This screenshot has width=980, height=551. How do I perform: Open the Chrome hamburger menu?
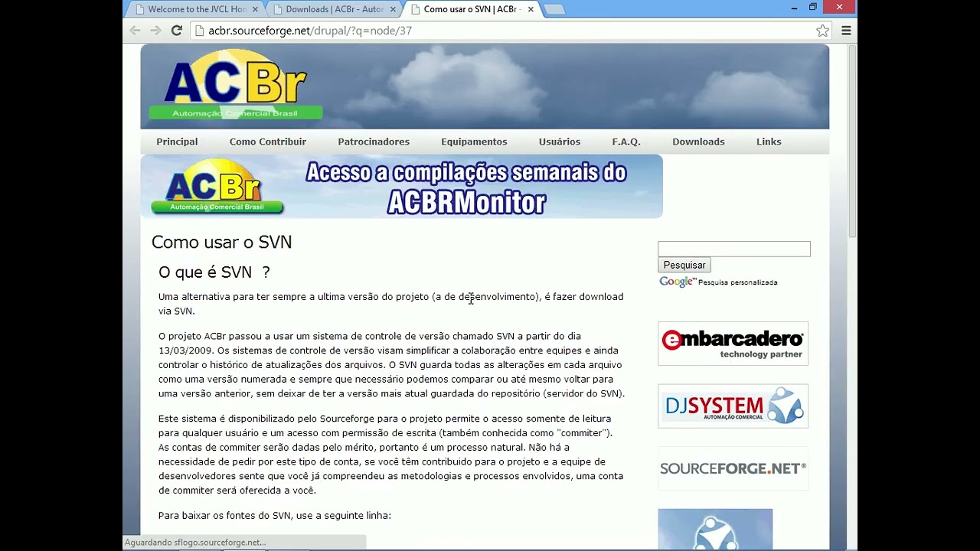846,31
